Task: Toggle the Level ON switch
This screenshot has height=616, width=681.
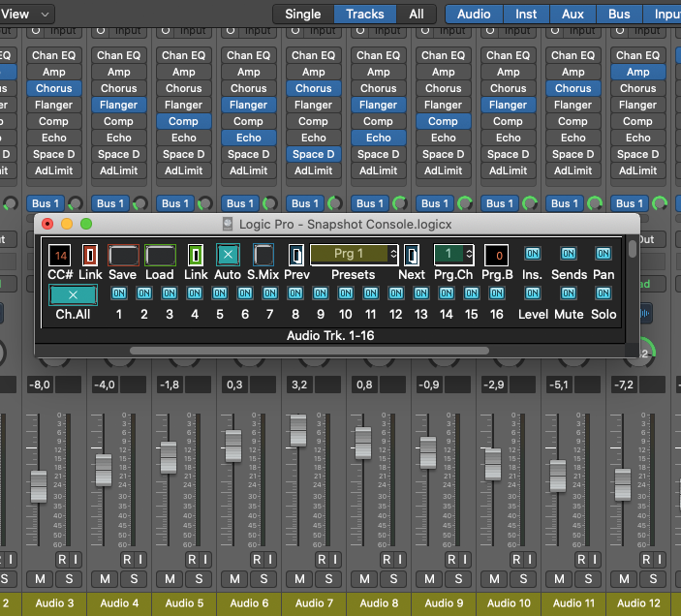Action: coord(533,293)
